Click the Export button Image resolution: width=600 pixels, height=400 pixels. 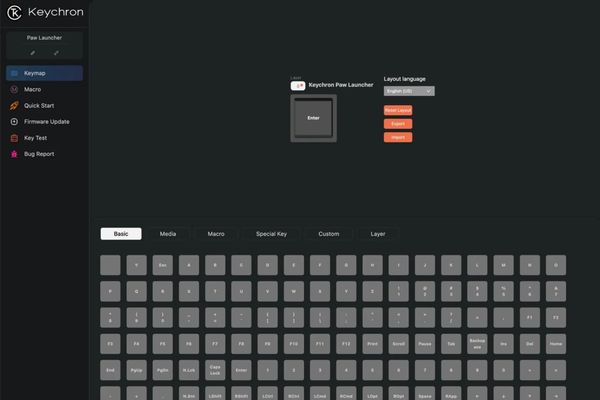(397, 123)
